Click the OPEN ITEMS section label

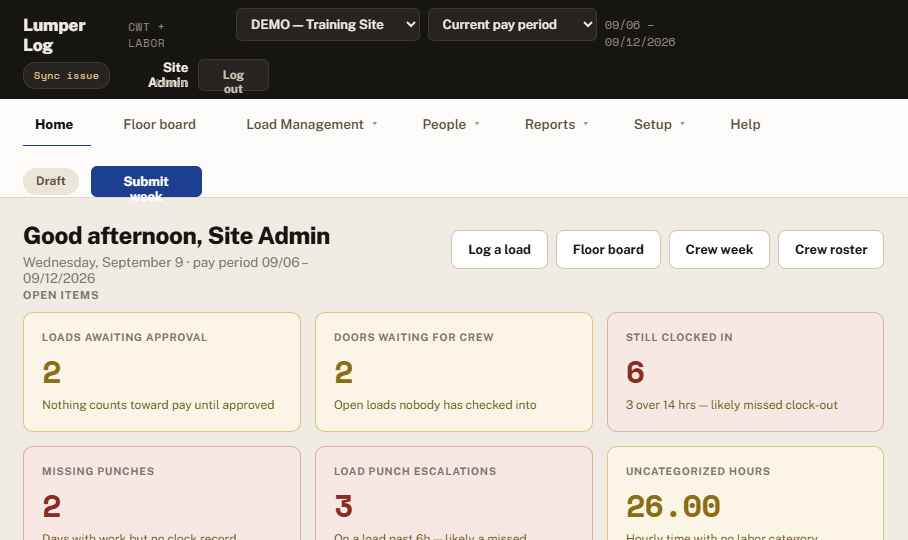click(x=61, y=295)
